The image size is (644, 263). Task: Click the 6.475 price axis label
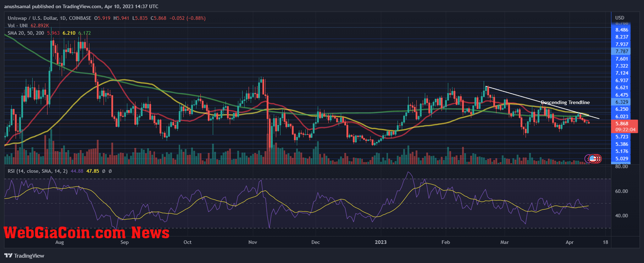622,95
